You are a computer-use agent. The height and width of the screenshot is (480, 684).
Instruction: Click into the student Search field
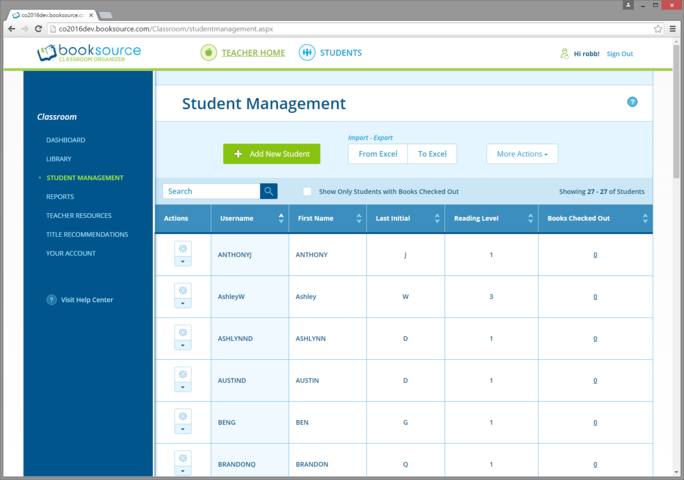211,191
